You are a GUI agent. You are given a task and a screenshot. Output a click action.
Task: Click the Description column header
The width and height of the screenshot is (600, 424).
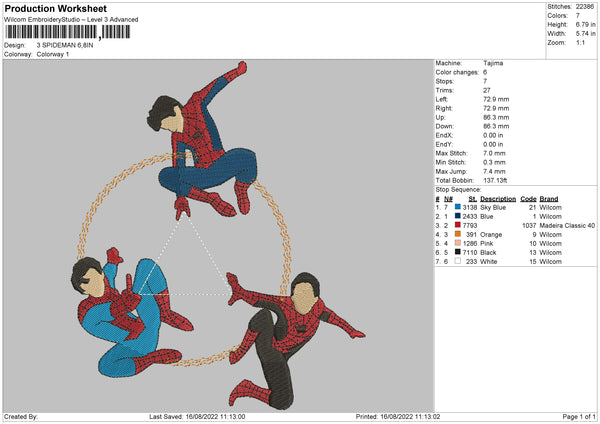(498, 199)
